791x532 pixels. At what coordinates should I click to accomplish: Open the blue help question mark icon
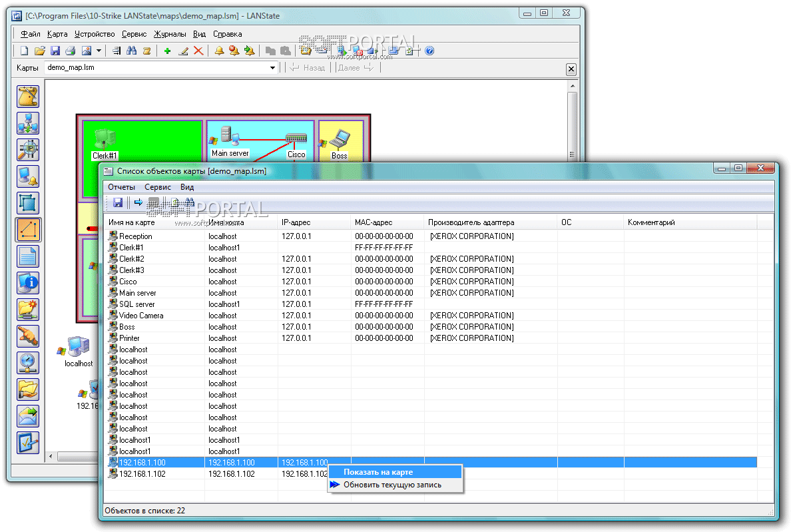click(429, 51)
